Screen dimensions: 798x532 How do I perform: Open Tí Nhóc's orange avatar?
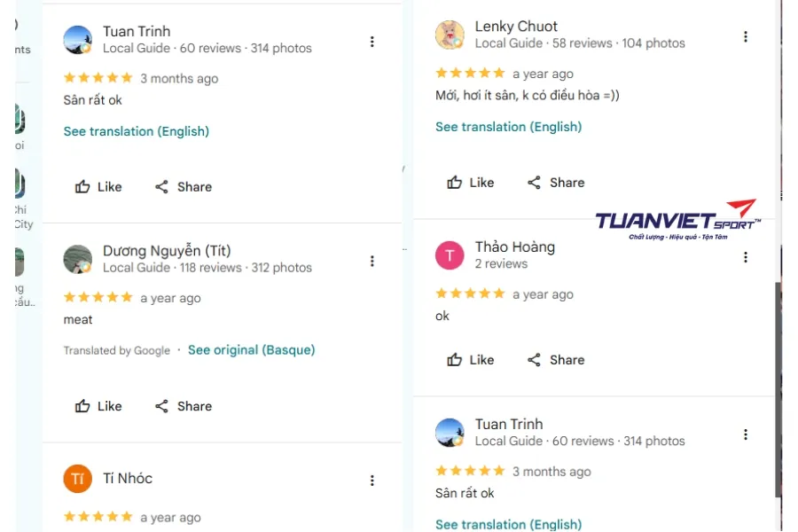pos(77,479)
